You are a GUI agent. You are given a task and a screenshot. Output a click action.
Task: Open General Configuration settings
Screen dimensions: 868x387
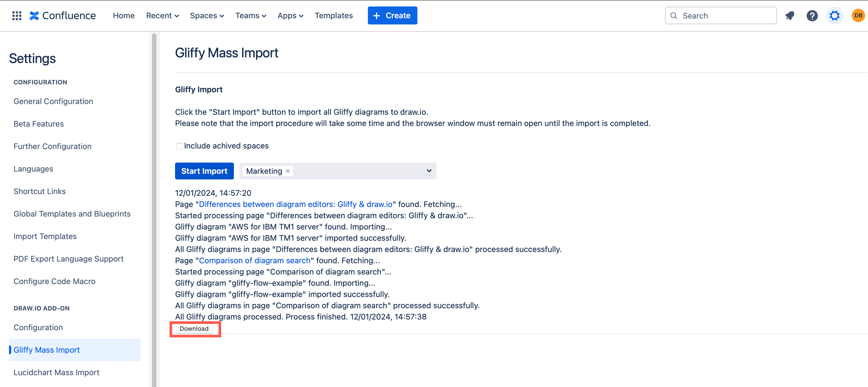click(53, 101)
